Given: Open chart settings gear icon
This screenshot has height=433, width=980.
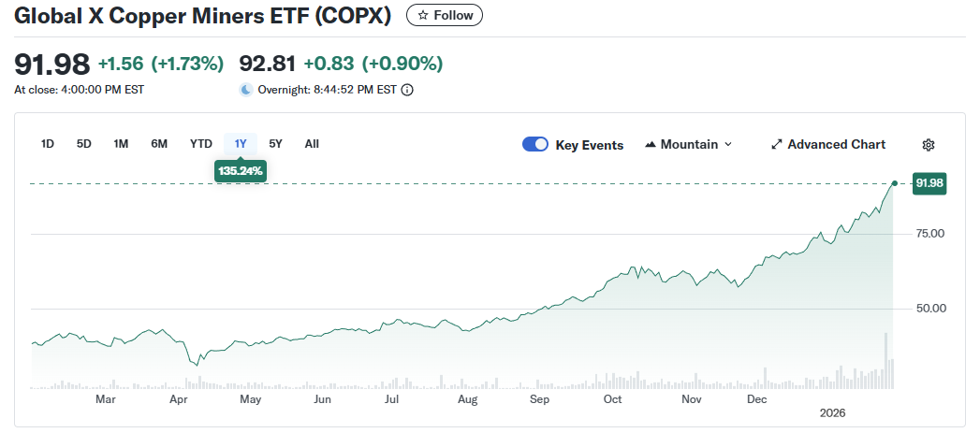Looking at the screenshot, I should (x=929, y=145).
